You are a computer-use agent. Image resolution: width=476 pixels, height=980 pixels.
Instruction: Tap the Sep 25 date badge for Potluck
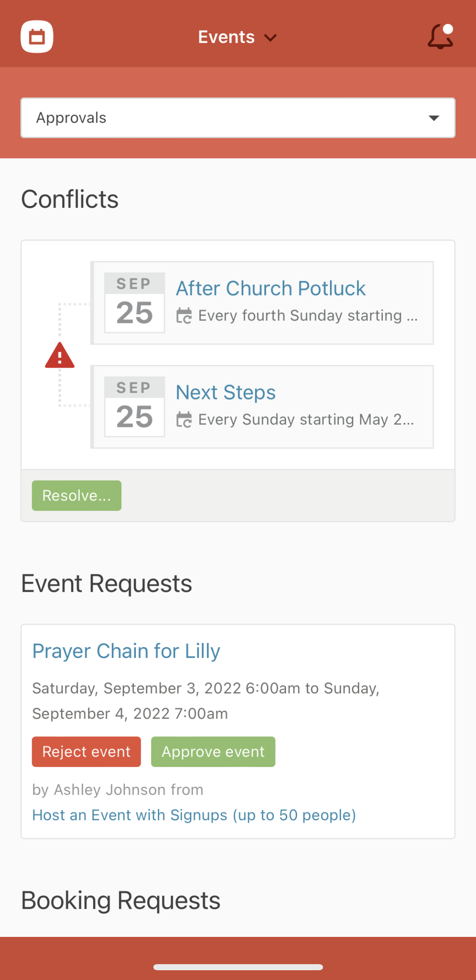[135, 303]
